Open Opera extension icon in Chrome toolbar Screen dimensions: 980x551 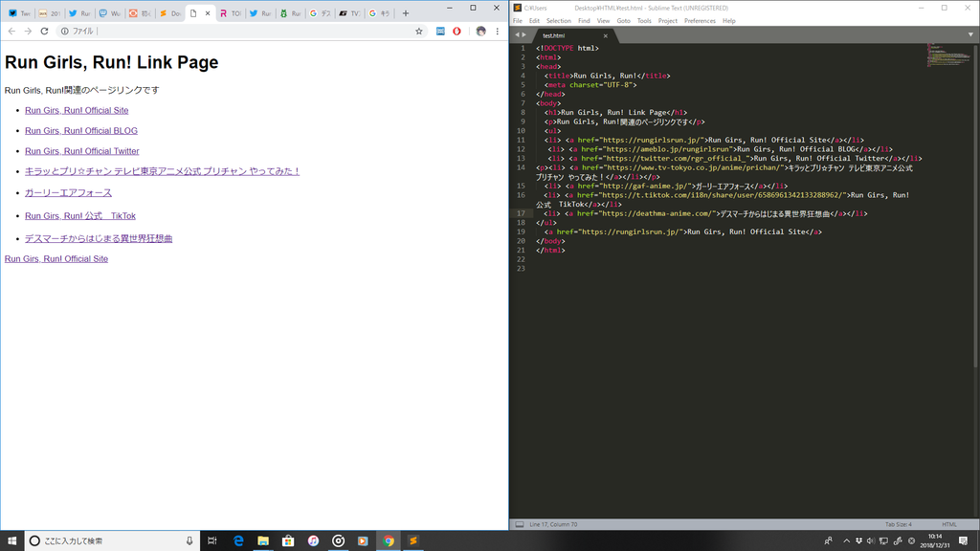[457, 32]
